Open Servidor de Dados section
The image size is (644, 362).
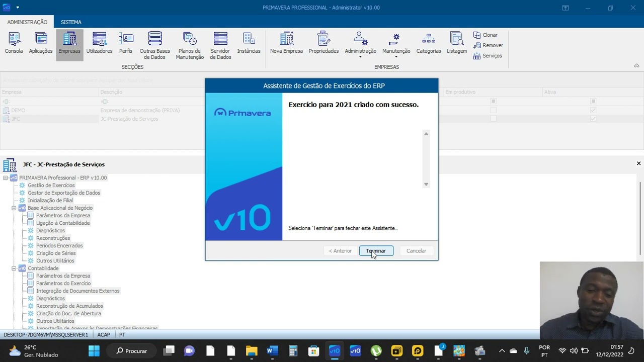click(220, 46)
